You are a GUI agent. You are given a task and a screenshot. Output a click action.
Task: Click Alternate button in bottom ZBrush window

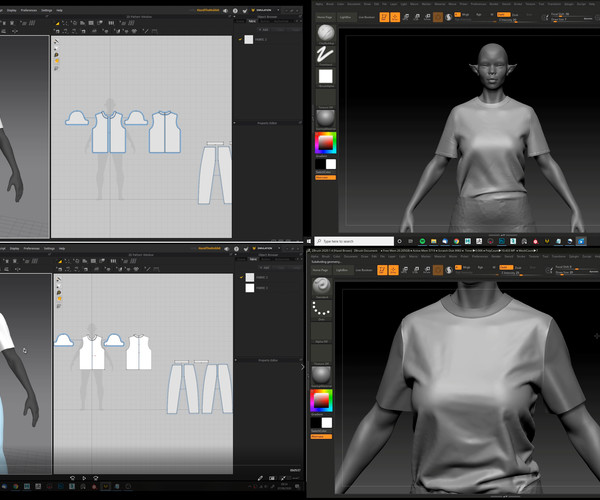pos(321,436)
